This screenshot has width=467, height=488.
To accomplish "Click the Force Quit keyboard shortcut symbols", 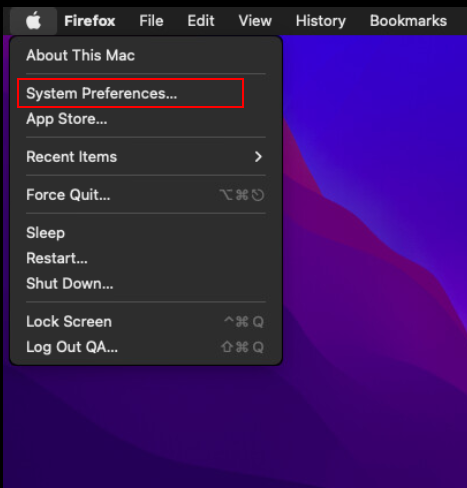I will 242,195.
